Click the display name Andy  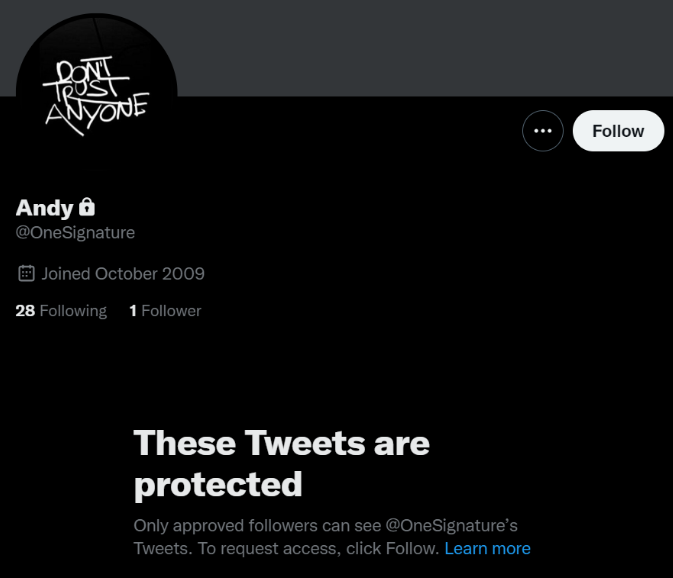(x=45, y=208)
